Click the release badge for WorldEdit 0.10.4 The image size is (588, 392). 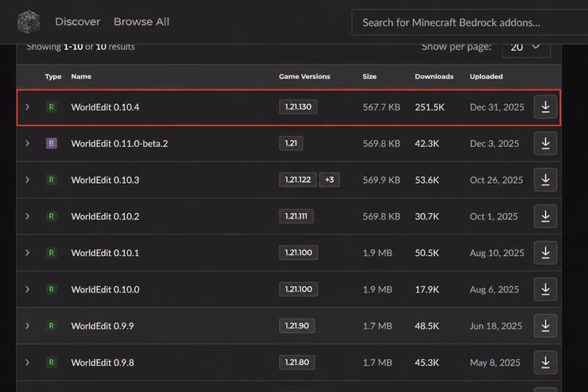point(52,107)
